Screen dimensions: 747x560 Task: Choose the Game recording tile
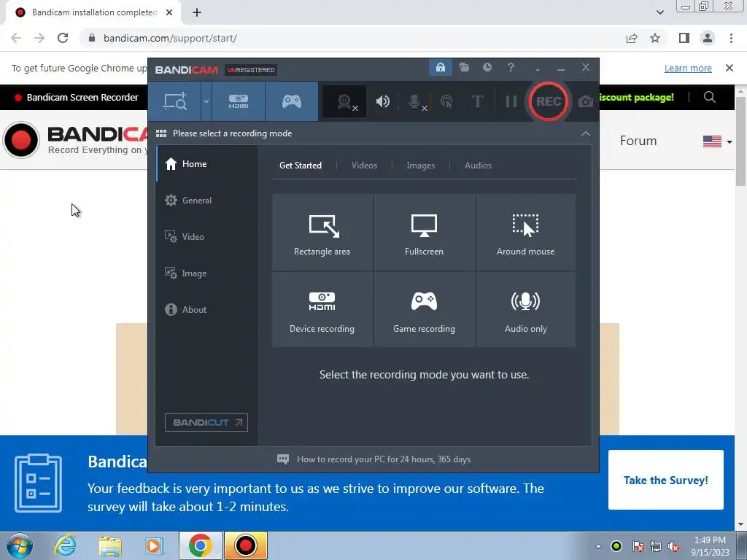click(x=424, y=310)
